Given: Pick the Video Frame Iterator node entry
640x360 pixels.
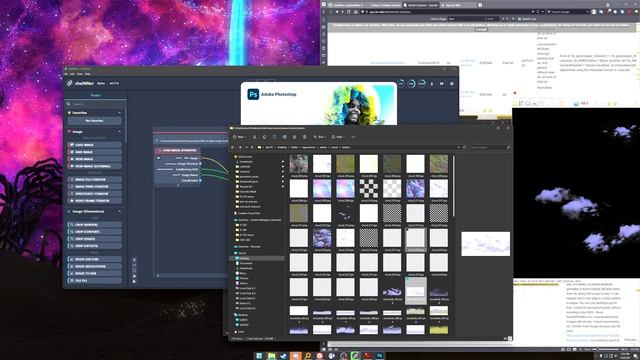Looking at the screenshot, I should pyautogui.click(x=94, y=201).
